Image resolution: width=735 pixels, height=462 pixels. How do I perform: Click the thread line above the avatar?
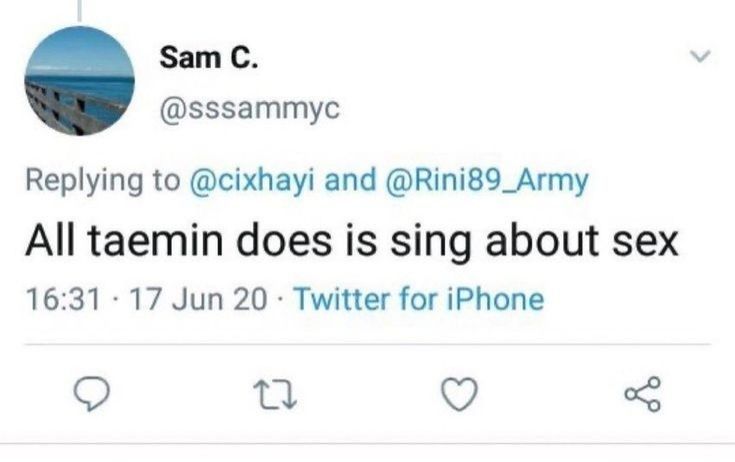click(78, 8)
